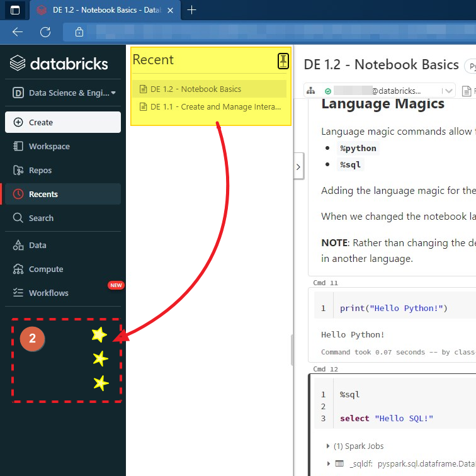Open a new browser tab
This screenshot has width=476, height=476.
click(192, 9)
